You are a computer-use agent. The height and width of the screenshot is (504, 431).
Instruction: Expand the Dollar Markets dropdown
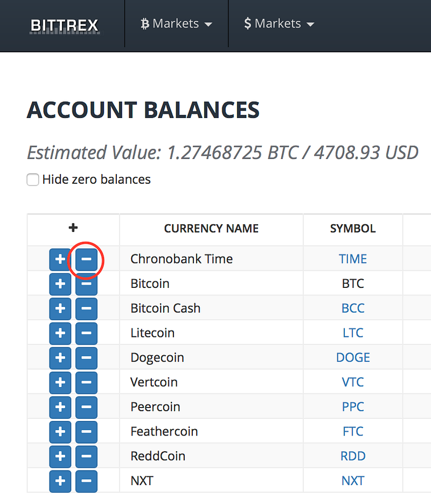click(279, 24)
